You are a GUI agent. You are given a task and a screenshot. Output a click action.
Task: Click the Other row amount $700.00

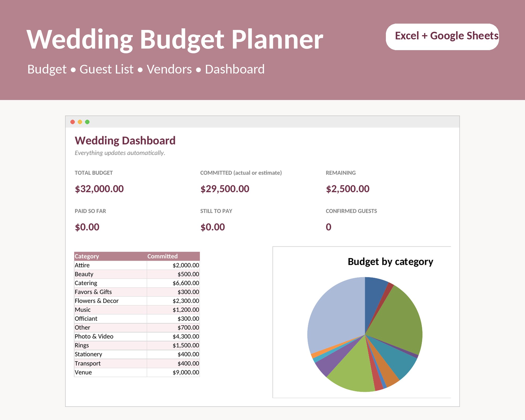point(173,328)
